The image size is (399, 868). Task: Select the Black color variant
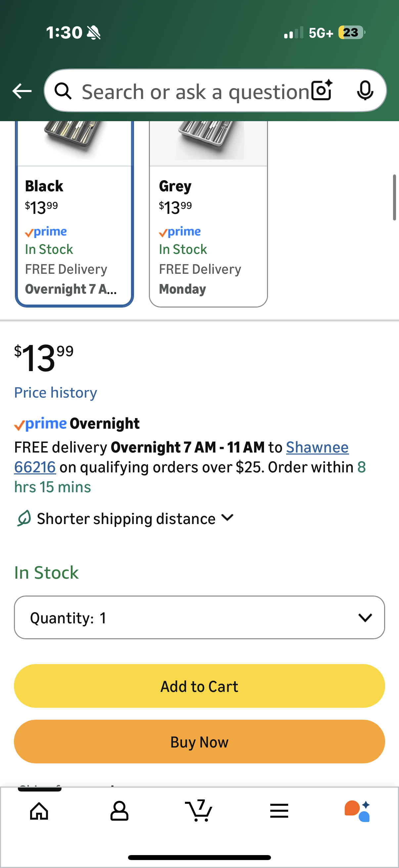(74, 219)
